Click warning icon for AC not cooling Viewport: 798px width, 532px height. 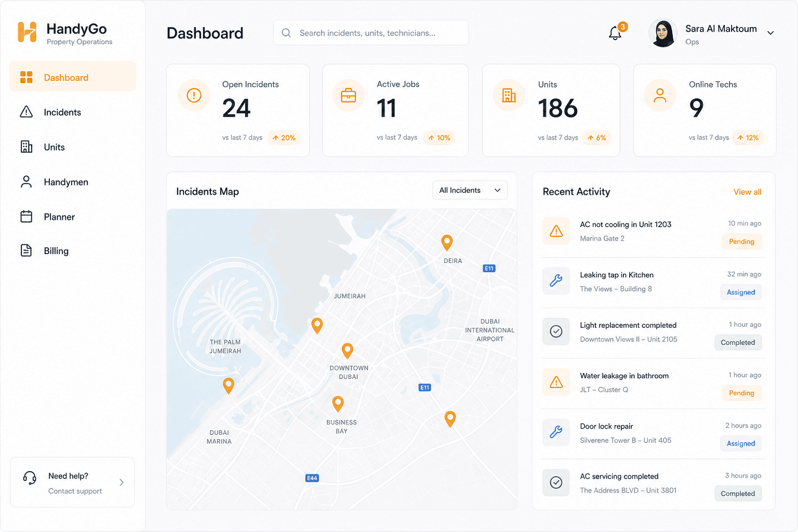[556, 231]
